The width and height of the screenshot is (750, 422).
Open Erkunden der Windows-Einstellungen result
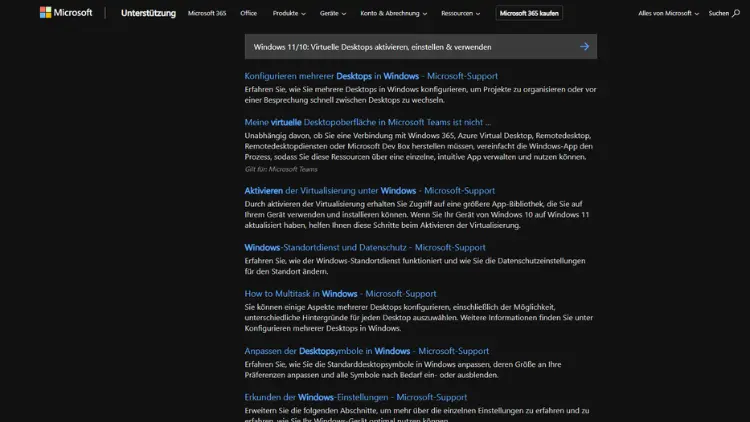(355, 397)
